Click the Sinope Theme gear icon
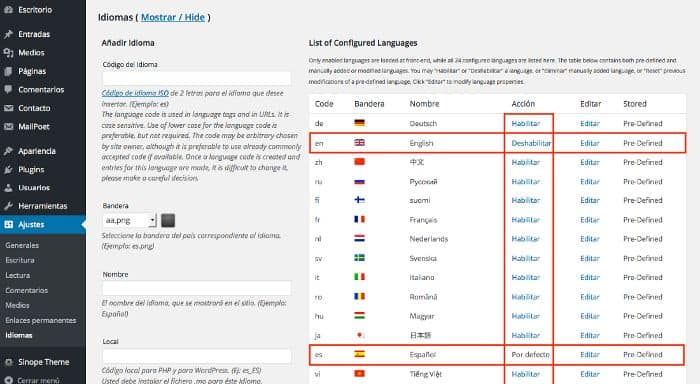700x384 pixels. pos(8,362)
